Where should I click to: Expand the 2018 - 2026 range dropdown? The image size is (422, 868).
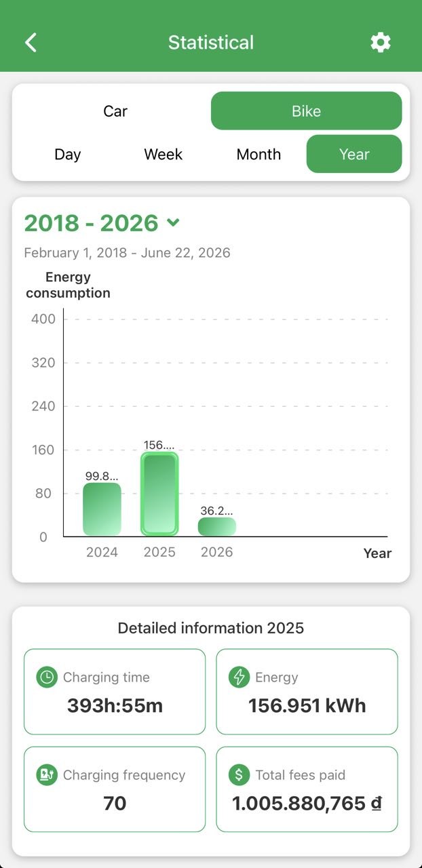pyautogui.click(x=102, y=222)
